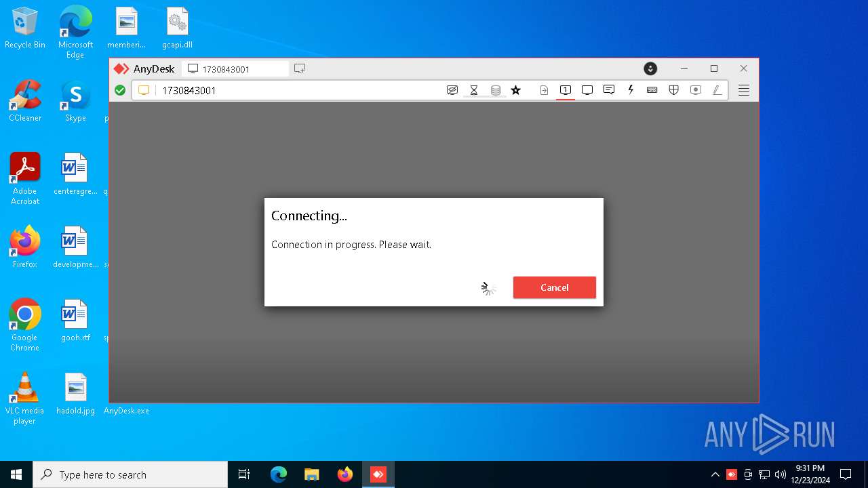
Task: Select remote monitor 1 icon
Action: 566,90
